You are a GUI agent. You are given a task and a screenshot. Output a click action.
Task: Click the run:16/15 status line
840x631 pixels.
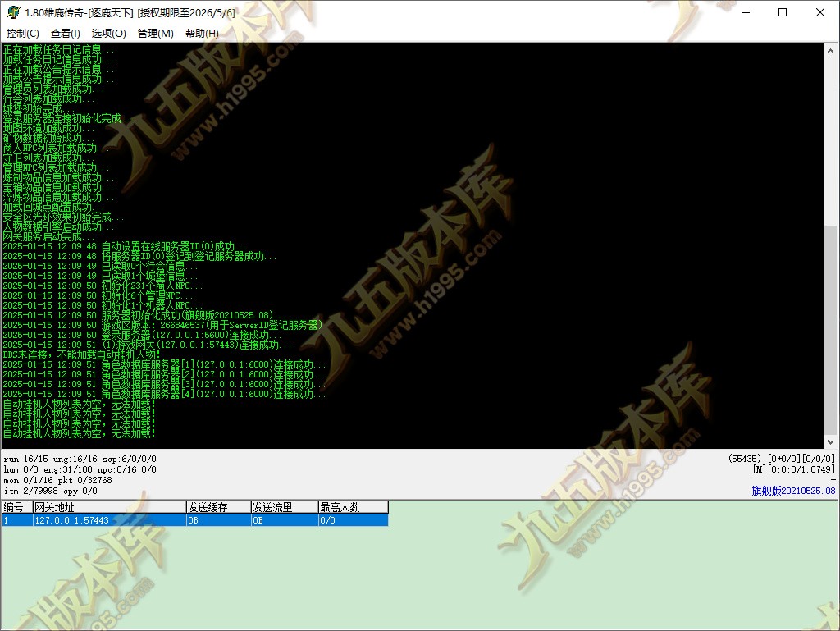point(80,459)
